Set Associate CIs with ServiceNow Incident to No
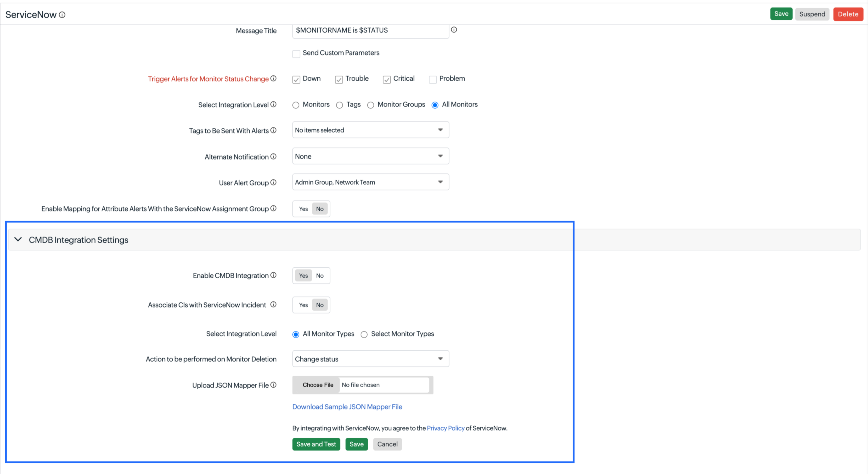This screenshot has height=474, width=868. (320, 305)
